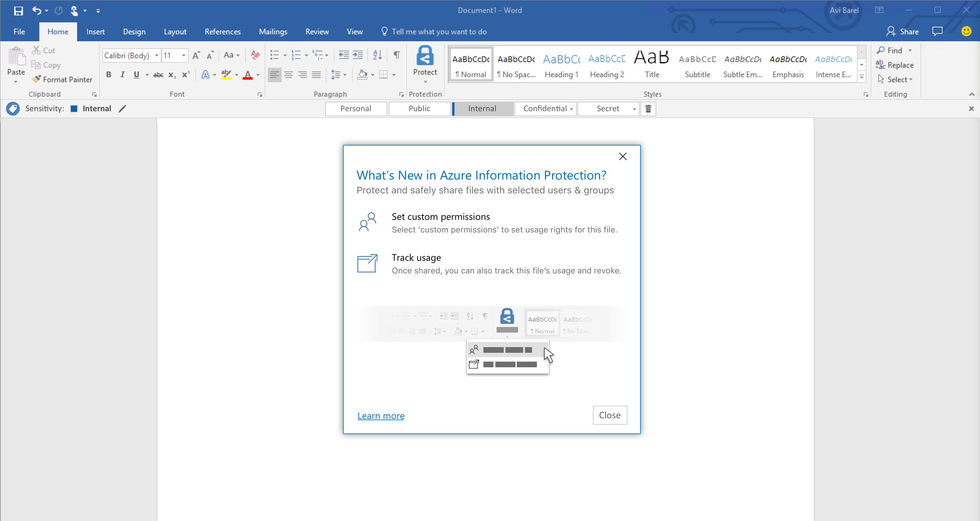Image resolution: width=980 pixels, height=521 pixels.
Task: Open the Select dropdown in Editing group
Action: pyautogui.click(x=900, y=79)
